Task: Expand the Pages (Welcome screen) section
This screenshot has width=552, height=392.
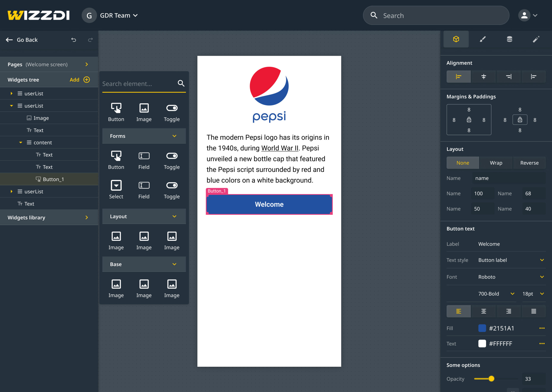Action: point(49,64)
